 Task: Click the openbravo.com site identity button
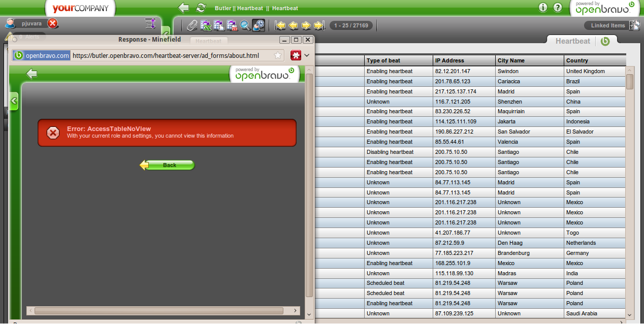[x=42, y=55]
